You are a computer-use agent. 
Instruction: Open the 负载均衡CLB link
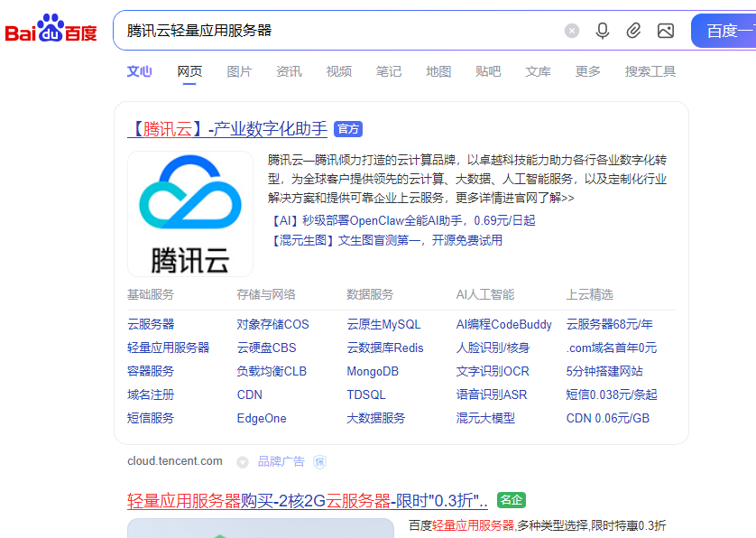272,371
